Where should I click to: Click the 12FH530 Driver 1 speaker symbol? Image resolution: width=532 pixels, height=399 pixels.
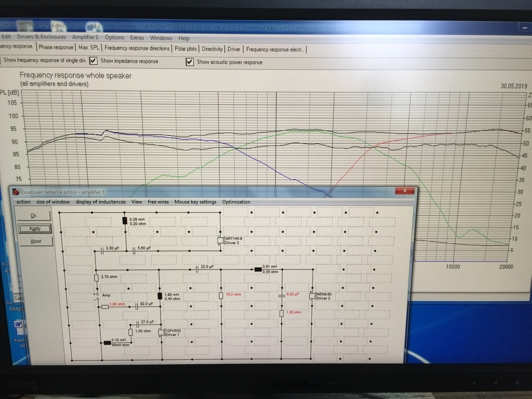point(161,332)
